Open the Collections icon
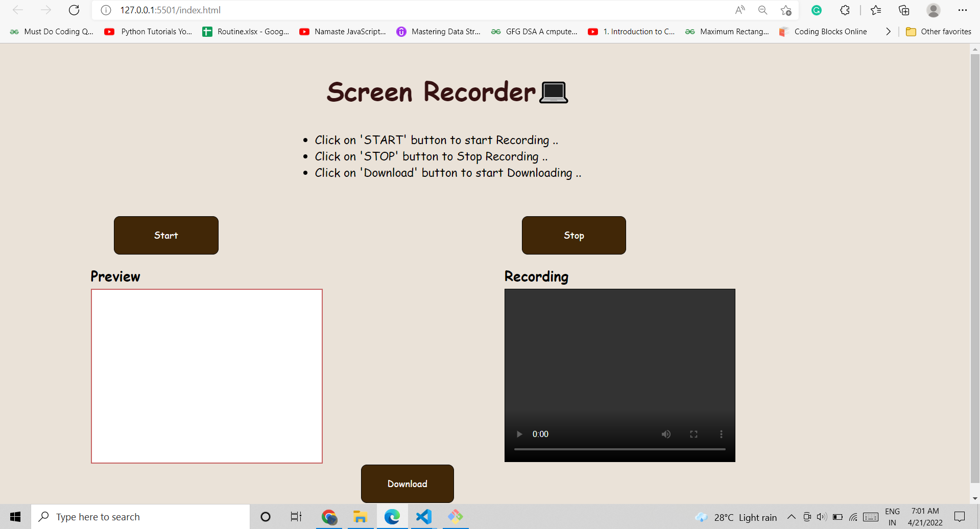The width and height of the screenshot is (980, 529). point(903,10)
